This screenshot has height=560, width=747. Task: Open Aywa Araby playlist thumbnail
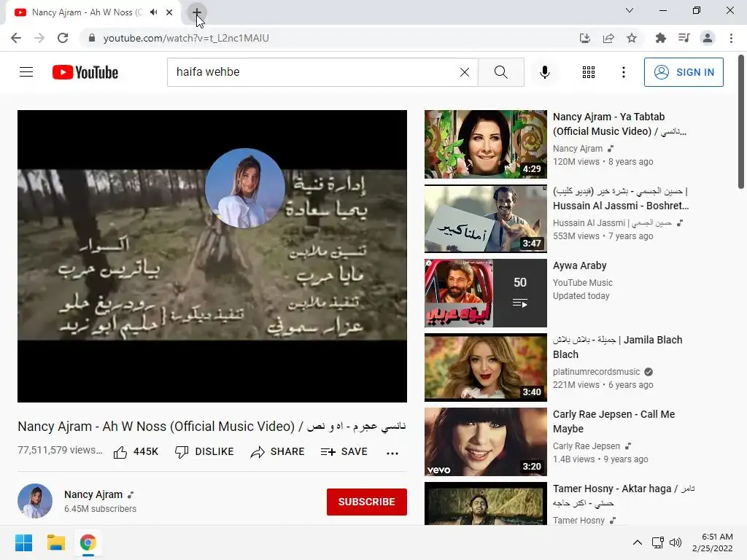(485, 293)
